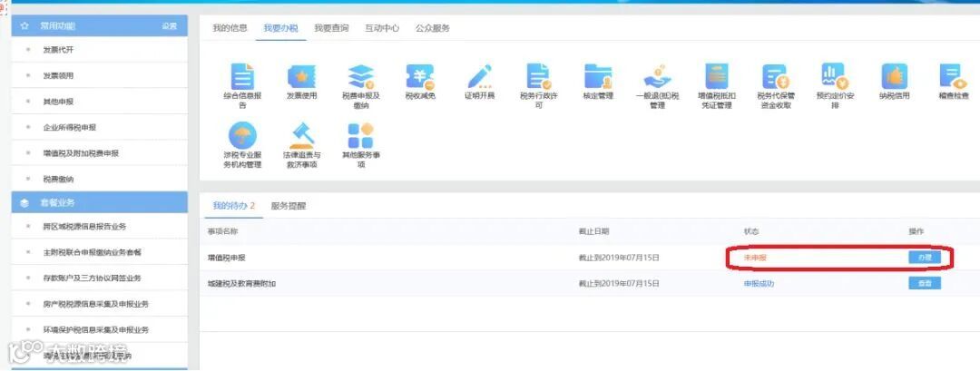Image resolution: width=980 pixels, height=371 pixels.
Task: Open 增值税抵扣凭证管理 icon
Action: pyautogui.click(x=716, y=77)
